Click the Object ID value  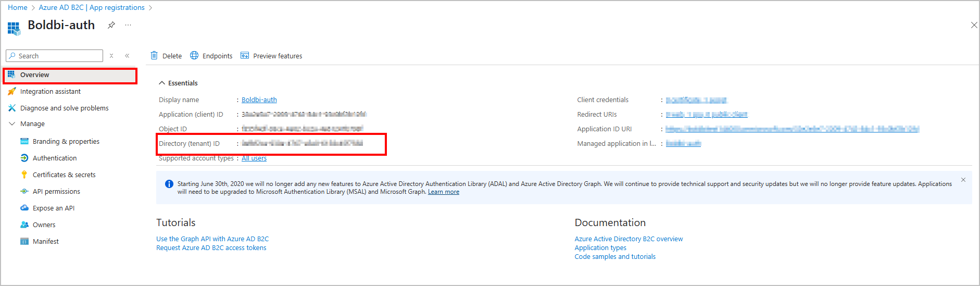302,129
